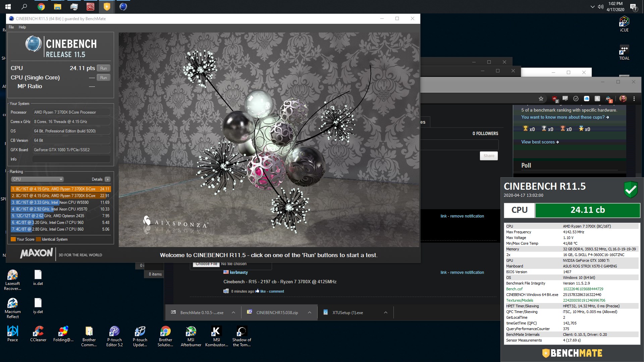
Task: Click green BenchMate validation shield icon
Action: click(631, 190)
